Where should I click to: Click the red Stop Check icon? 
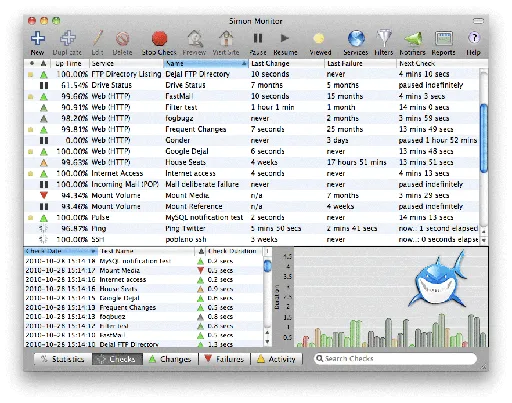tap(159, 39)
